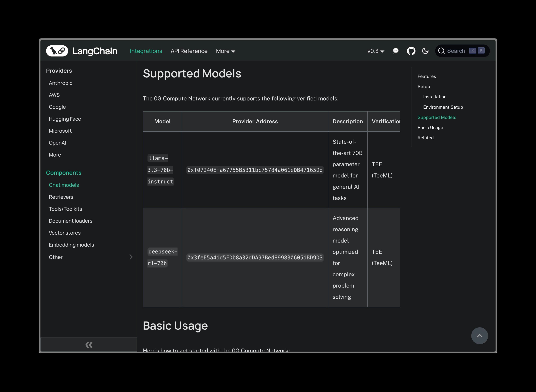
Task: Open Vector stores in sidebar
Action: [x=65, y=233]
